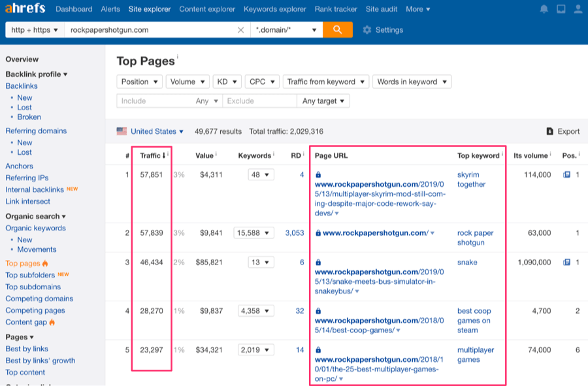Open Traffic from keyword filter dropdown

point(326,82)
